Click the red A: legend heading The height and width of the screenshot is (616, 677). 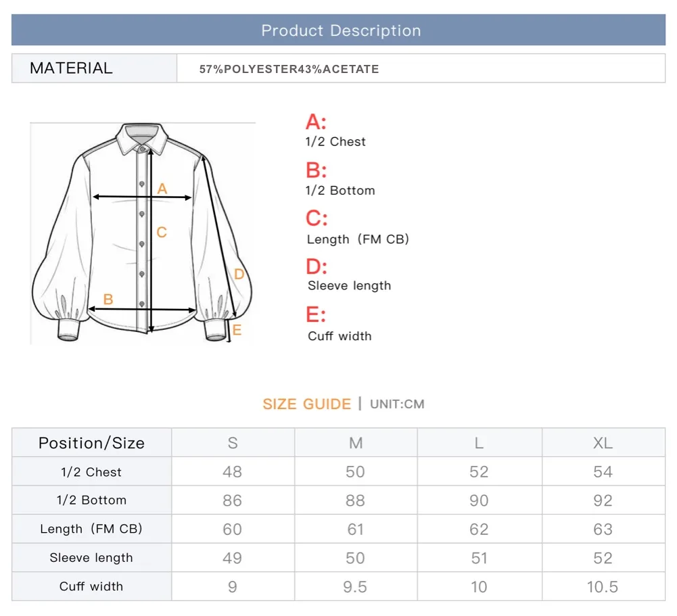pos(316,122)
